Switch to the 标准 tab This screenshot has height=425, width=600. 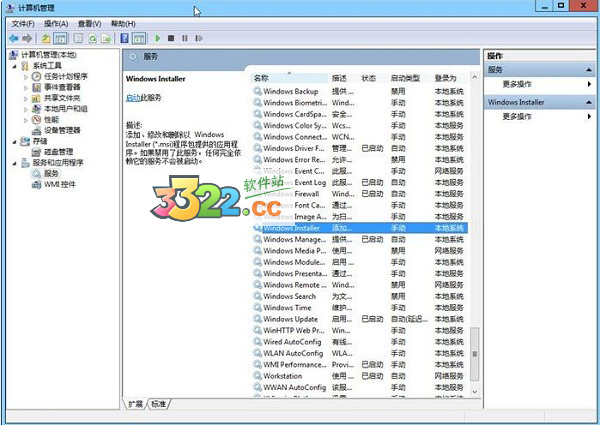pyautogui.click(x=159, y=404)
